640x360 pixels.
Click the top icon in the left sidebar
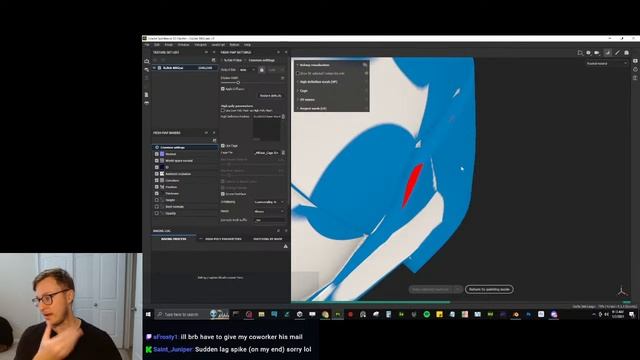click(x=147, y=61)
